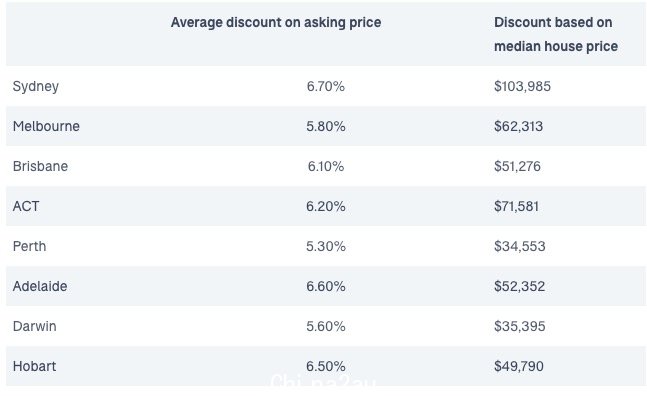Click Sydney's 6.70% discount value
The image size is (647, 396).
[x=326, y=86]
